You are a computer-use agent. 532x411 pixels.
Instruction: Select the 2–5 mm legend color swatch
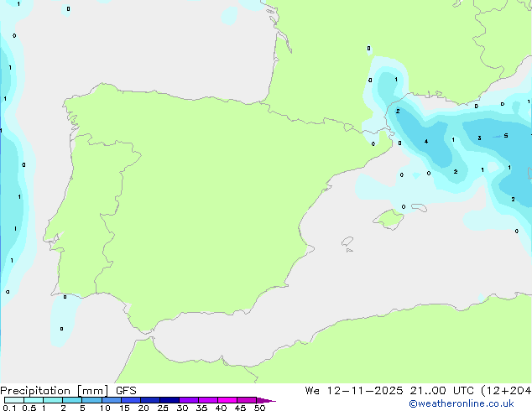click(72, 400)
